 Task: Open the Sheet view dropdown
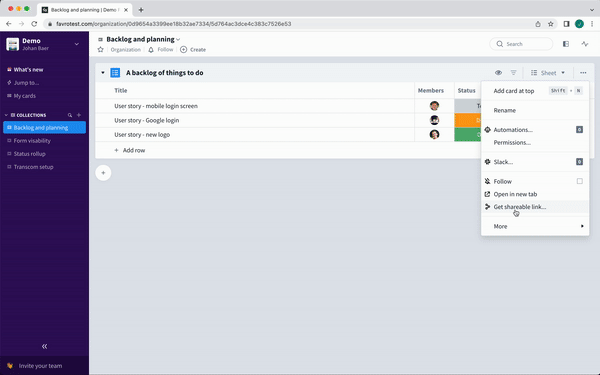[x=548, y=73]
